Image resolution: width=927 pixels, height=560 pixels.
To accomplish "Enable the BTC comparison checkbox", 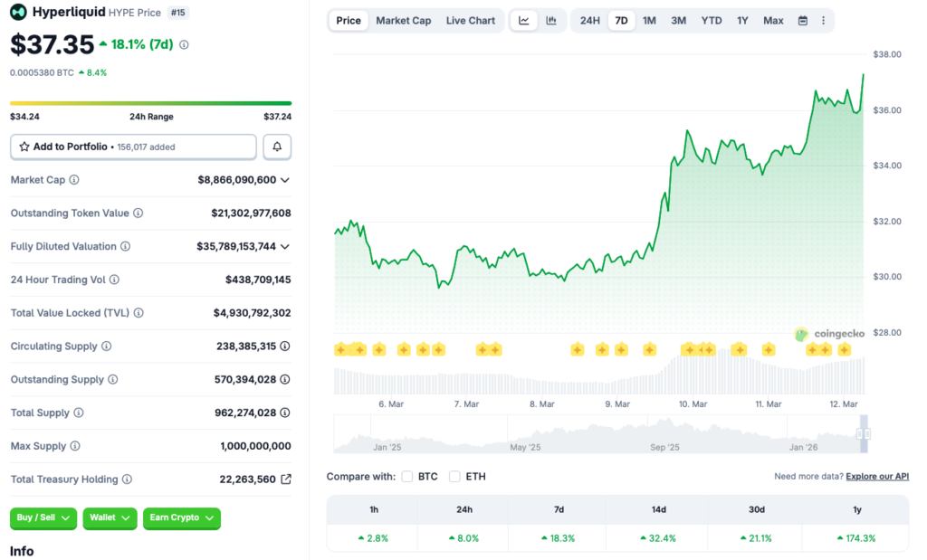I will (407, 477).
